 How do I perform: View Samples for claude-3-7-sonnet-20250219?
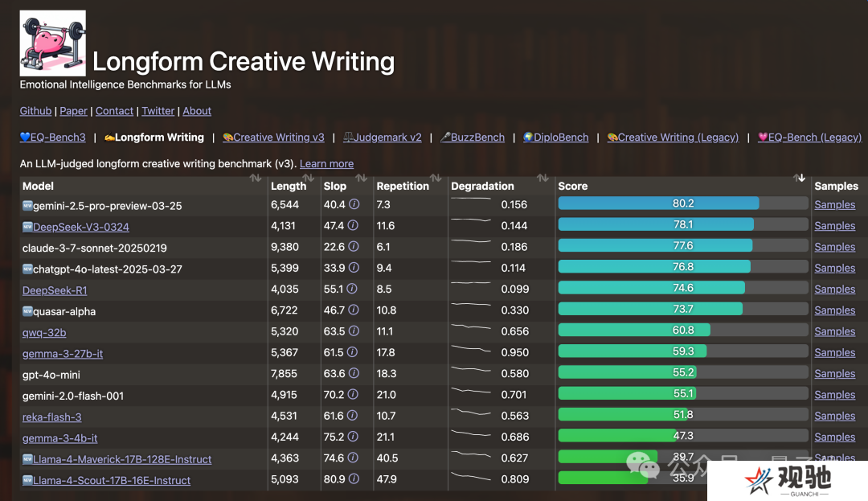pyautogui.click(x=835, y=246)
